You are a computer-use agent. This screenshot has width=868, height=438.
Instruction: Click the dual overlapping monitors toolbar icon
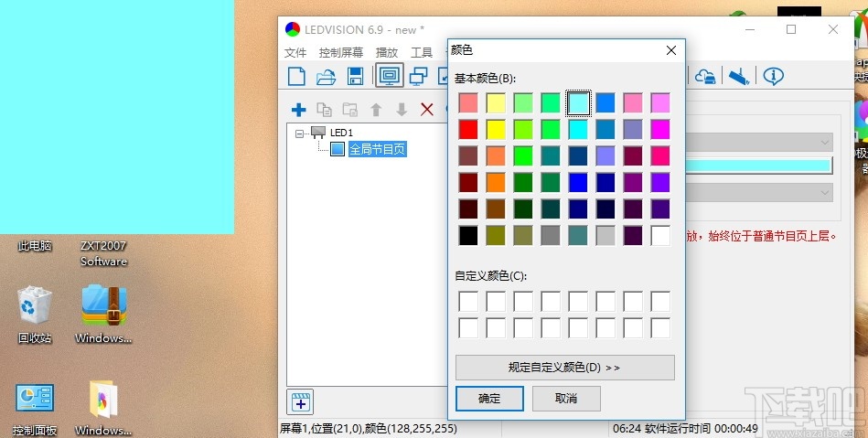point(419,77)
